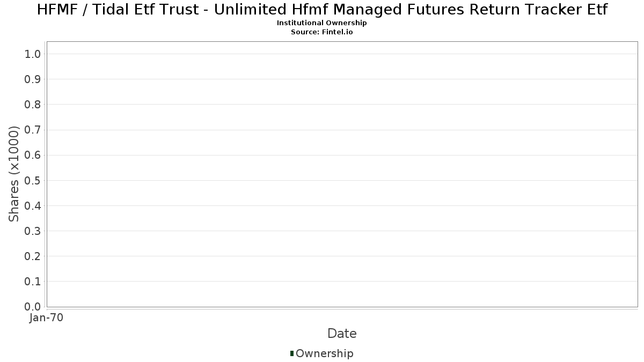Click the Jan-70 x-axis label
Screen dimensions: 644x362
[47, 318]
